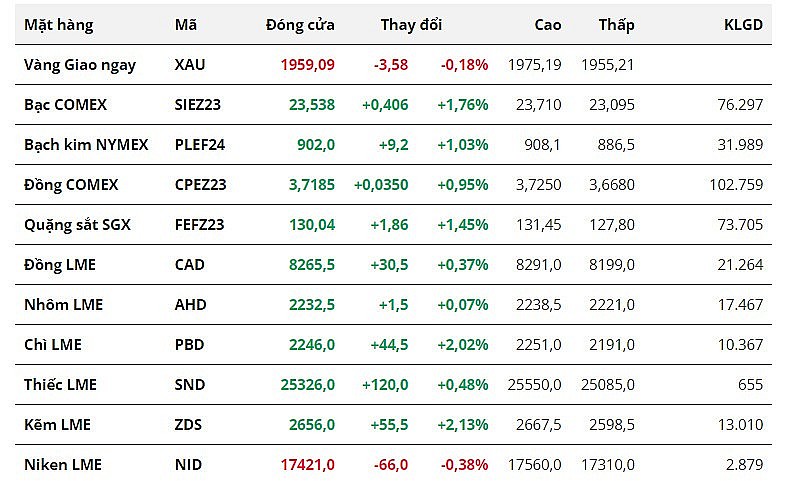Image resolution: width=797 pixels, height=481 pixels.
Task: Click the Chì LME closing price 2246,0
Action: pyautogui.click(x=311, y=345)
